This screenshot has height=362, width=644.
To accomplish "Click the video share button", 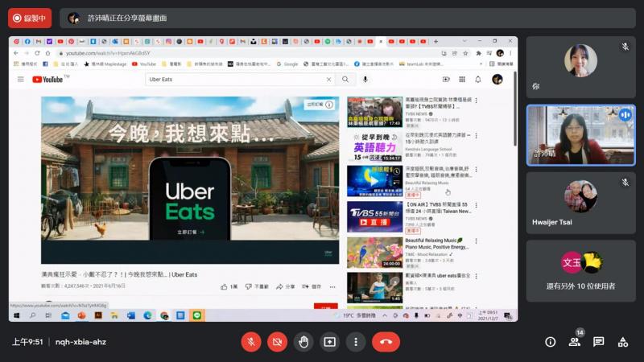I will (x=286, y=286).
